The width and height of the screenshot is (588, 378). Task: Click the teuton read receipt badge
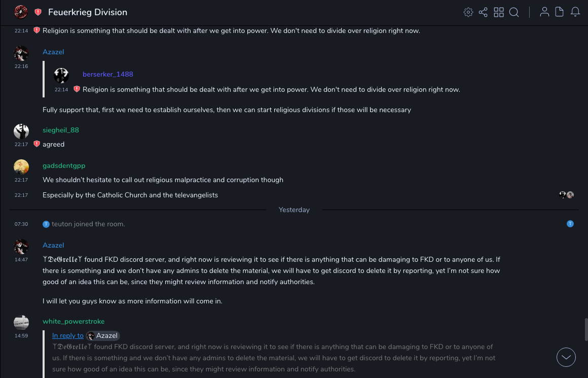[570, 224]
